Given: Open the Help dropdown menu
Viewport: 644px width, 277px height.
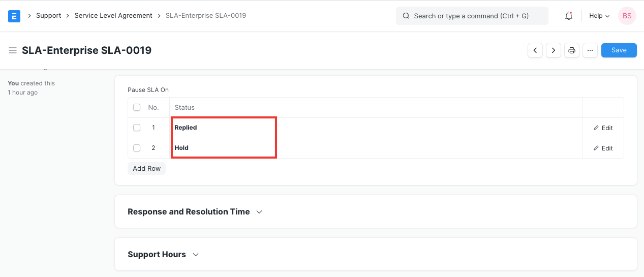Looking at the screenshot, I should [x=599, y=16].
